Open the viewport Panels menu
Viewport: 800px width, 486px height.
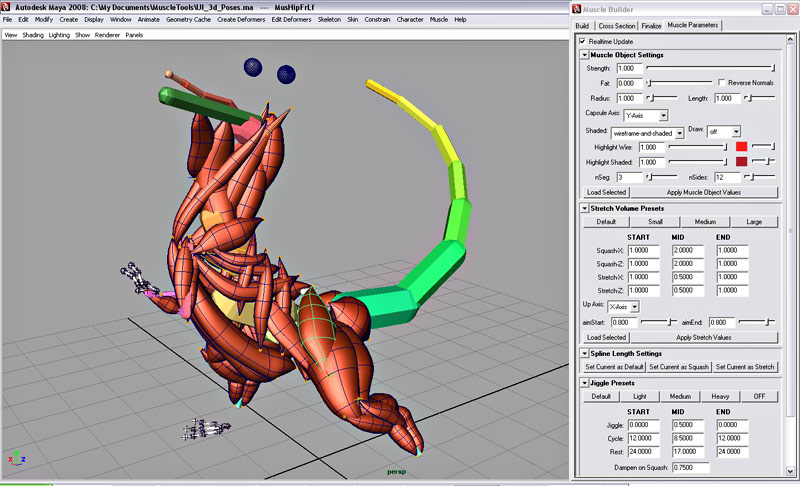point(134,35)
